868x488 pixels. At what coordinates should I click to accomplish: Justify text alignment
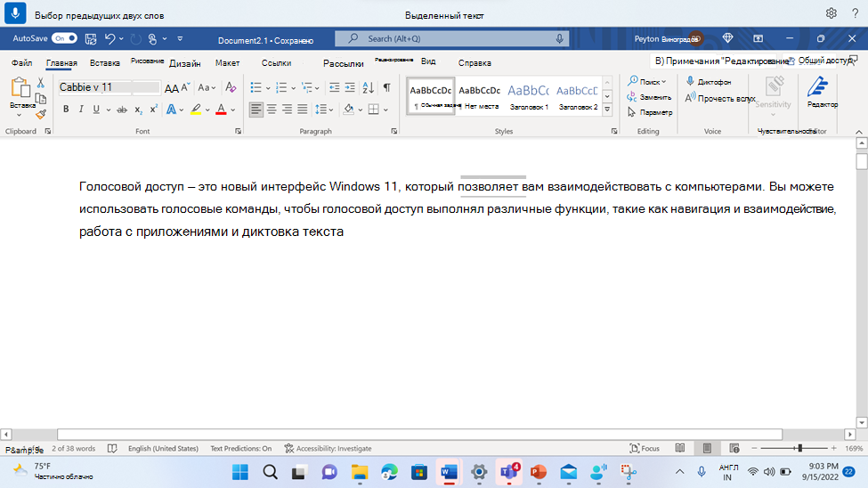(303, 110)
